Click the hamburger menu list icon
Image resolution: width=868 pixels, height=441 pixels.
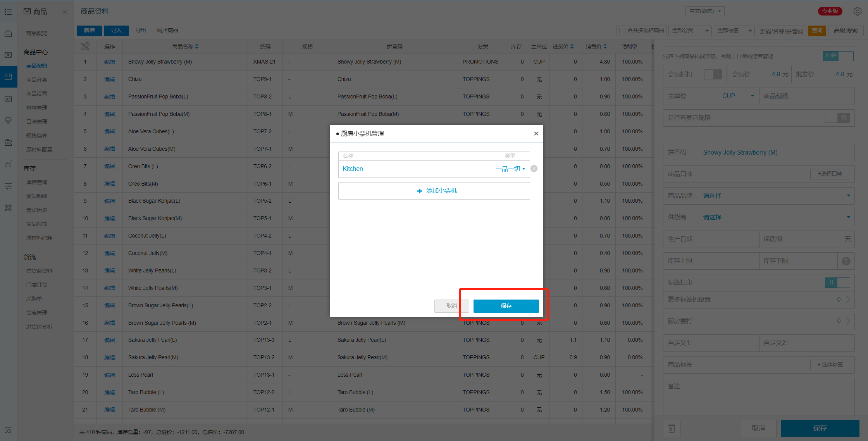point(8,12)
